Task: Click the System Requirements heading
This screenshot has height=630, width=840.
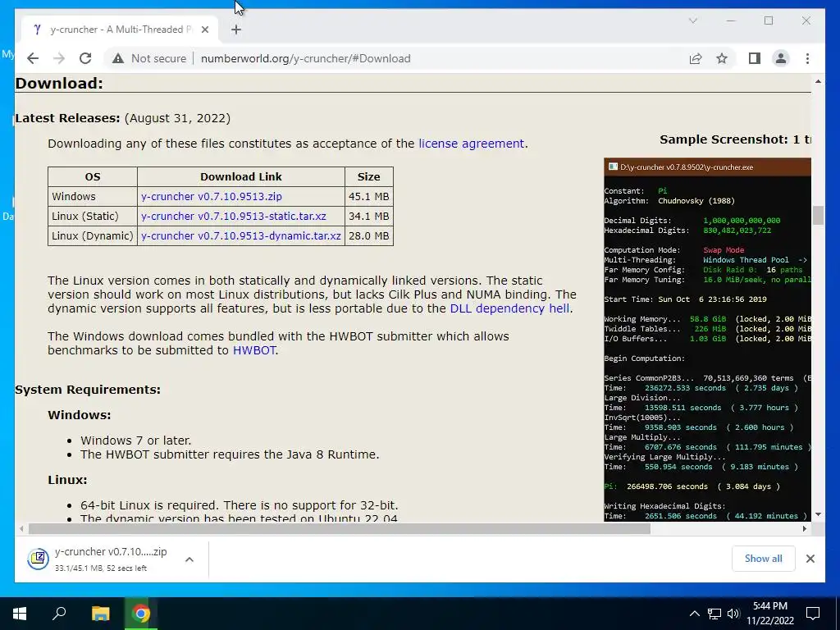Action: point(88,390)
